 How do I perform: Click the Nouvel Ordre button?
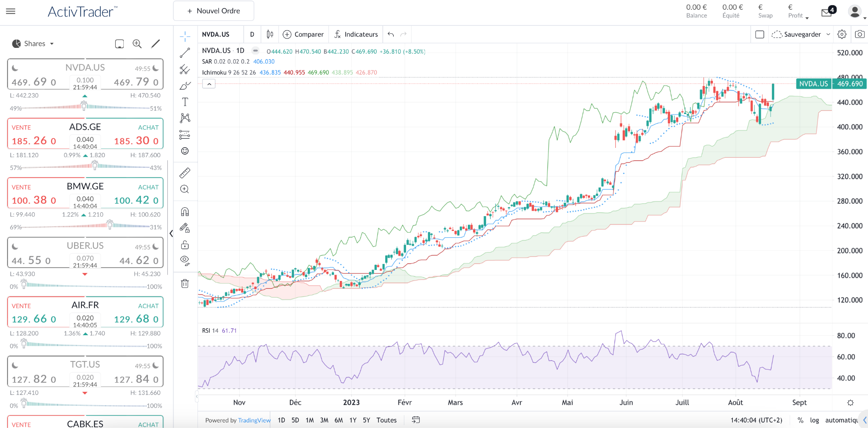pos(214,11)
